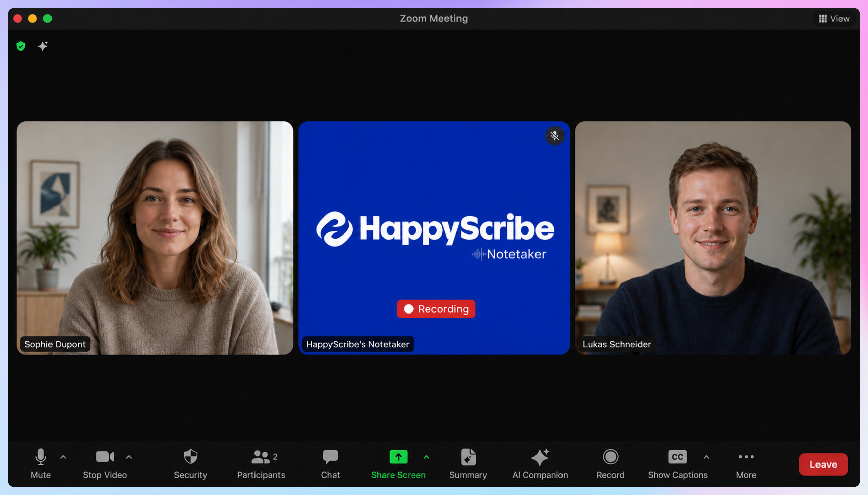This screenshot has width=868, height=495.
Task: Expand caption options arrow next to Show Captions
Action: (706, 457)
